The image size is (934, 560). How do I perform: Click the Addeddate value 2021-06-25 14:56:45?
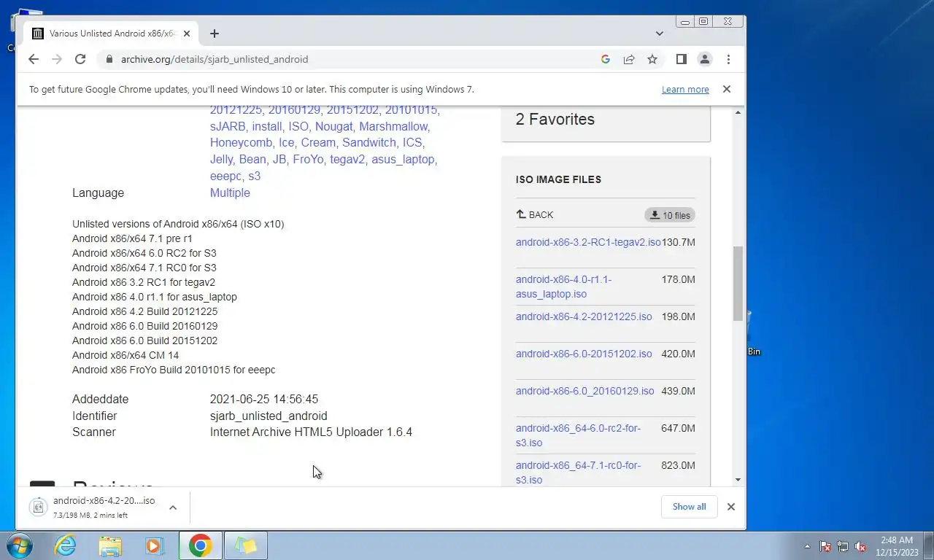[x=264, y=399]
